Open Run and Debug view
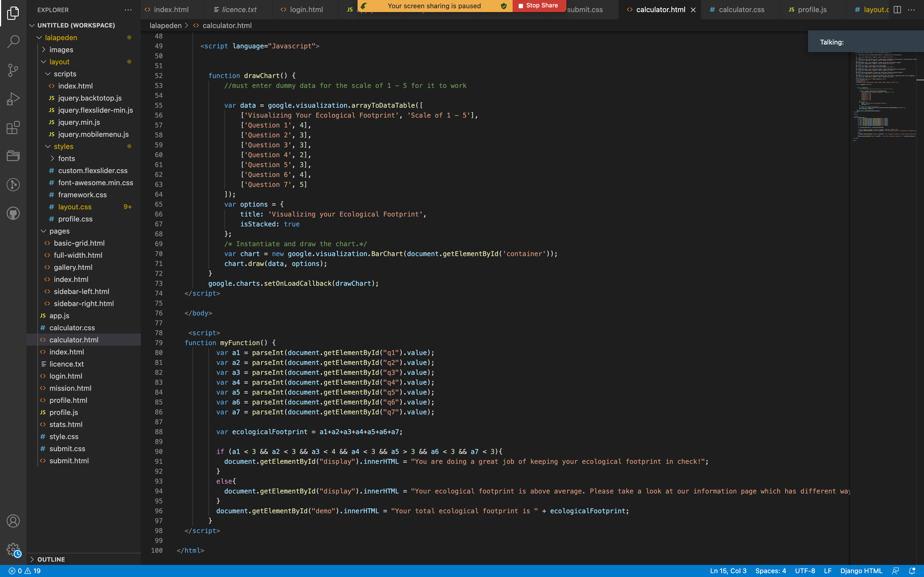Image resolution: width=924 pixels, height=577 pixels. tap(13, 99)
